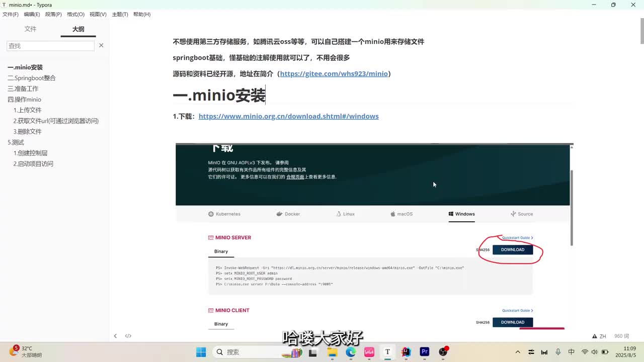Open OBS Studio recording app taskbar icon
644x362 pixels.
[x=443, y=352]
